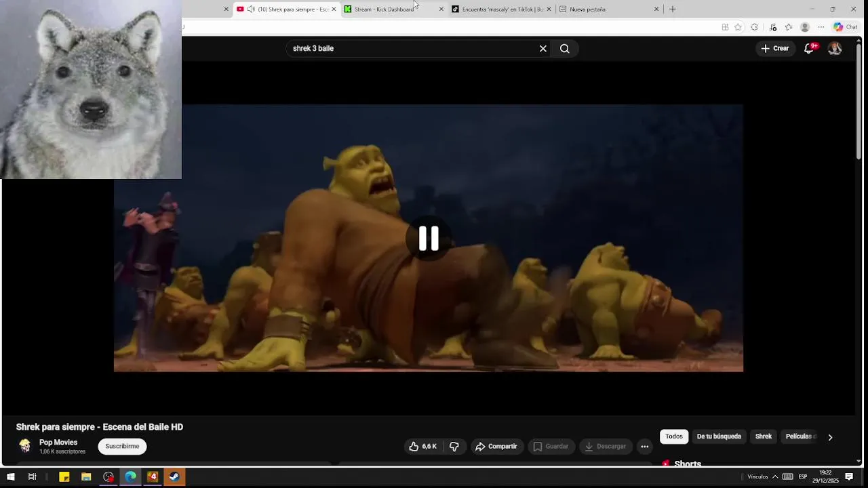
Task: Close the Shrek para siempre tab
Action: 334,9
